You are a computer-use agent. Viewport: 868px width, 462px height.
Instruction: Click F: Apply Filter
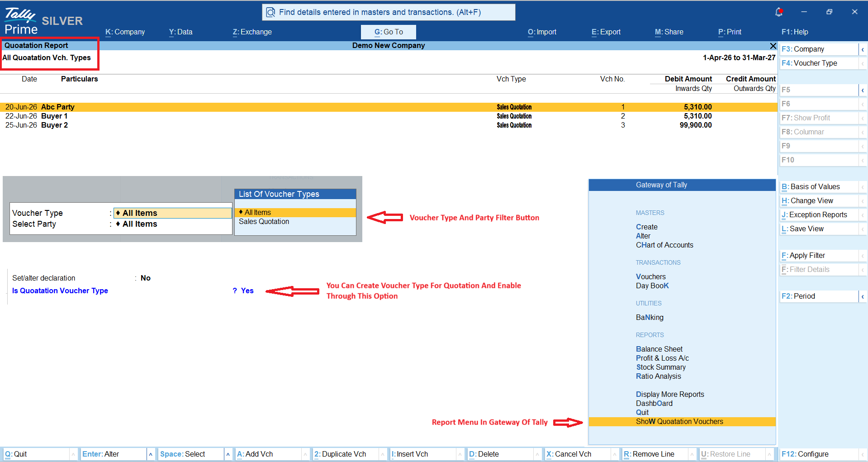tap(819, 256)
